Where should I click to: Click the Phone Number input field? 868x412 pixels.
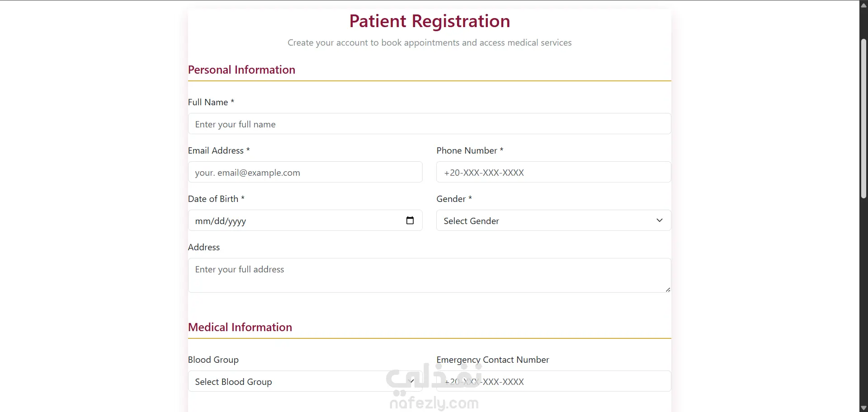(553, 172)
